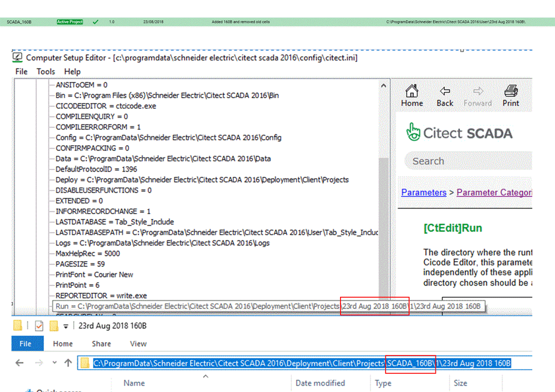The height and width of the screenshot is (392, 555).
Task: Navigate back in File Explorer
Action: 19,363
